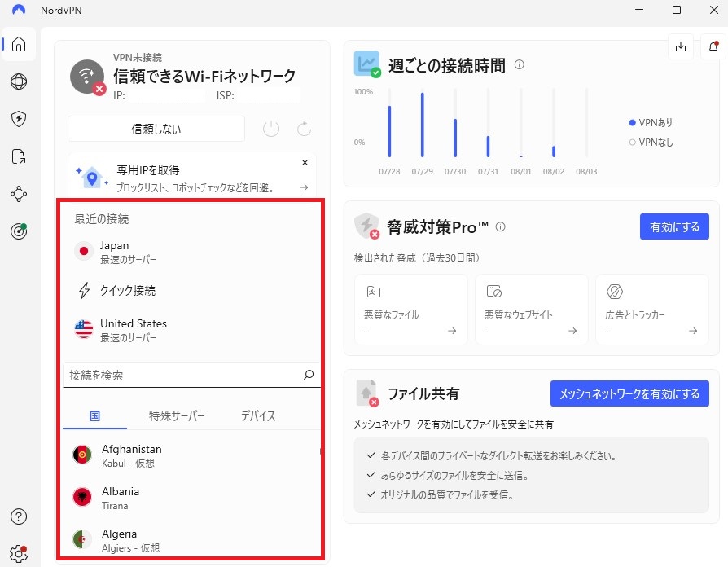Click 有効にする button for 脅威対策Pro
Screen dimensions: 728x567
pyautogui.click(x=674, y=226)
